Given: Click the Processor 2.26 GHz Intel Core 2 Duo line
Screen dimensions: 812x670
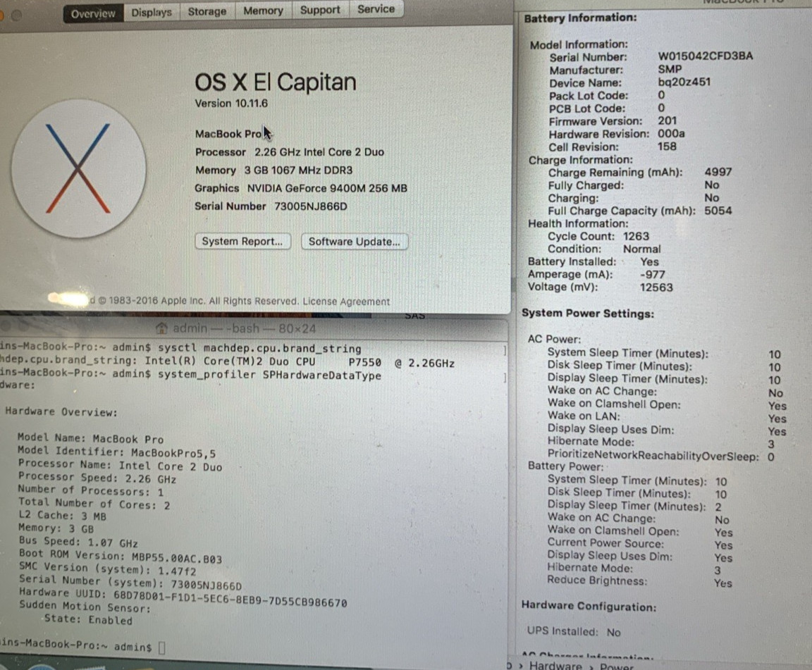Looking at the screenshot, I should (290, 151).
